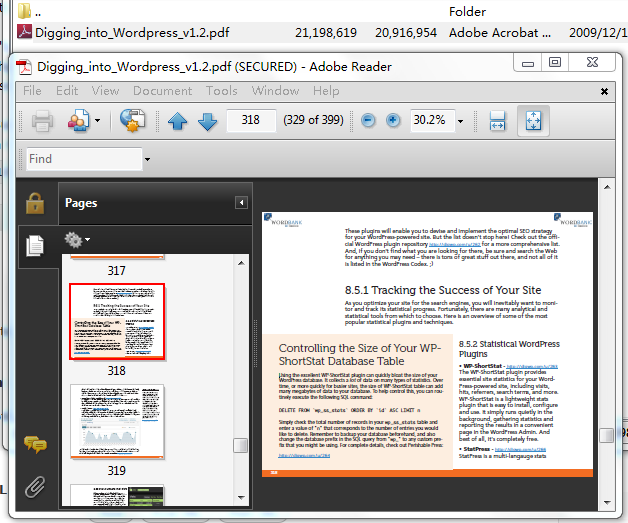Viewport: 628px width, 523px height.
Task: Toggle the Fit One Full Page icon
Action: point(533,121)
